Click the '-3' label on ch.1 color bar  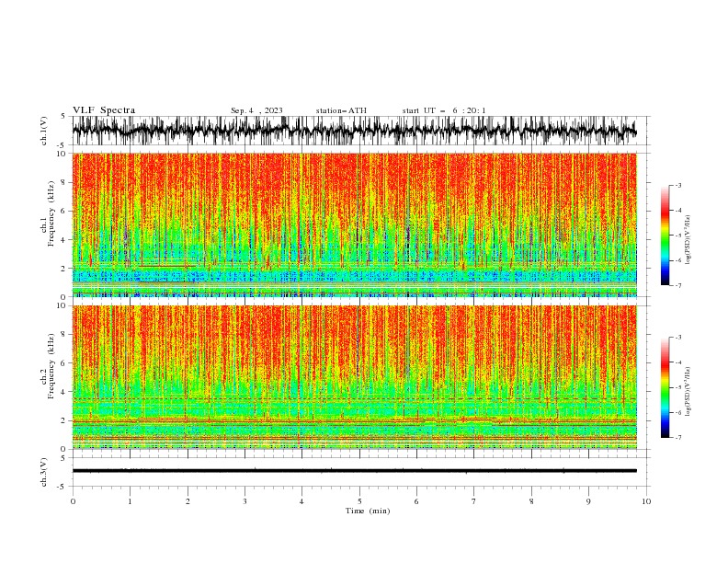pyautogui.click(x=677, y=185)
